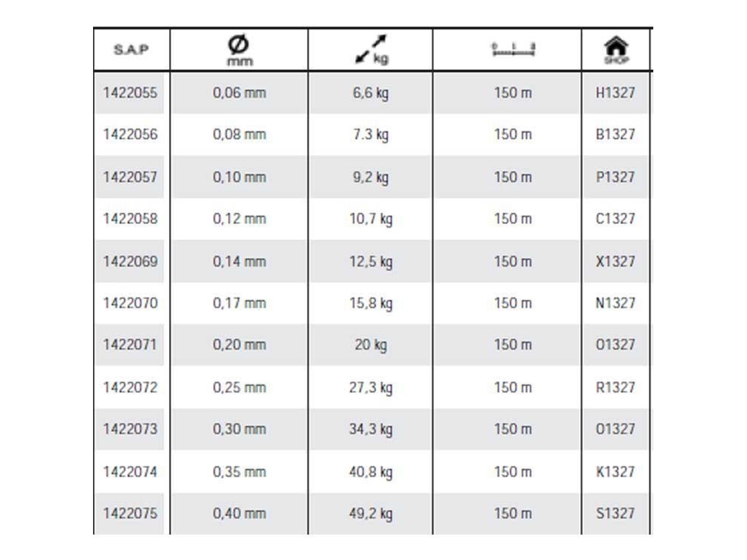
Task: Select the 34,3 kg strength cell
Action: pyautogui.click(x=371, y=430)
